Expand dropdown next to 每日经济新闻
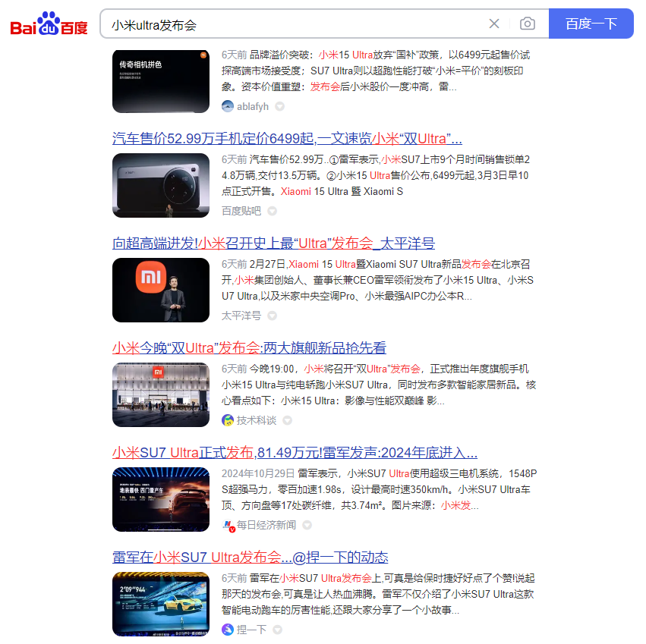646x644 pixels. click(x=307, y=525)
